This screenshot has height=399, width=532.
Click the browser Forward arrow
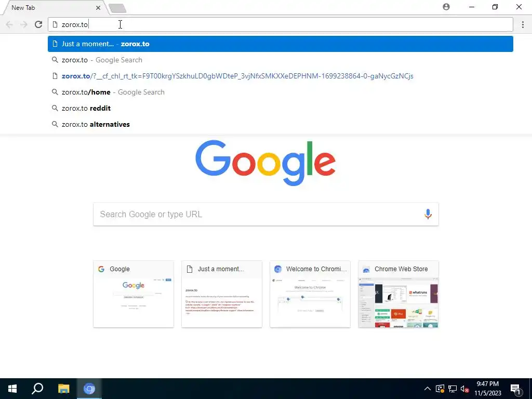point(24,24)
